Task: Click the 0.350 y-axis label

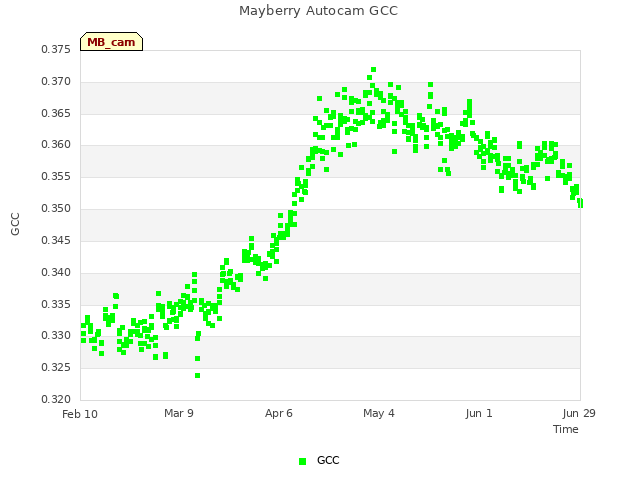Action: pyautogui.click(x=56, y=209)
